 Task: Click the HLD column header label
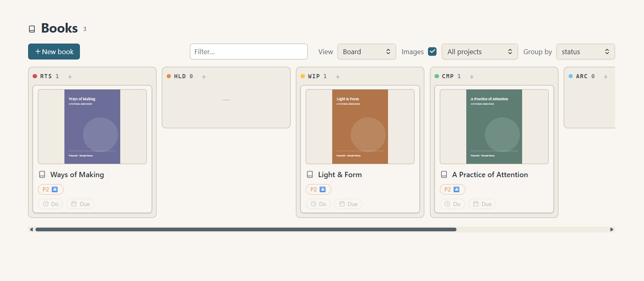tap(180, 76)
